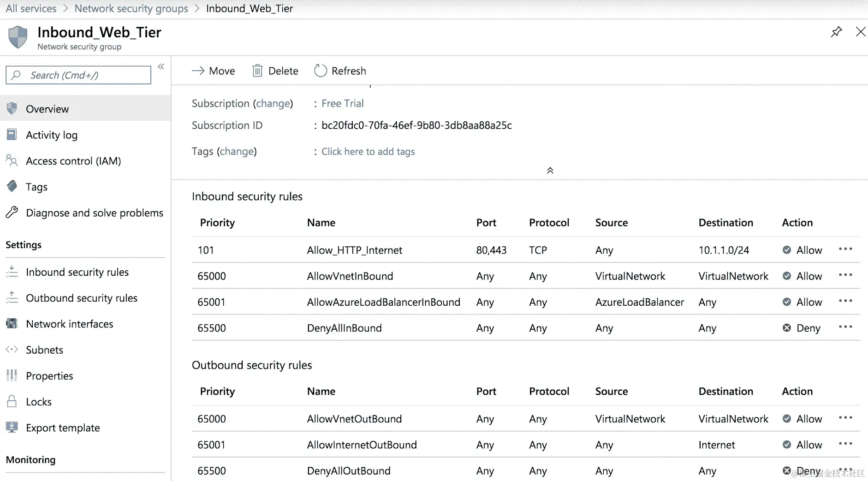This screenshot has width=868, height=481.
Task: Click the Inbound_Web_Tier shield icon in header
Action: (x=18, y=37)
